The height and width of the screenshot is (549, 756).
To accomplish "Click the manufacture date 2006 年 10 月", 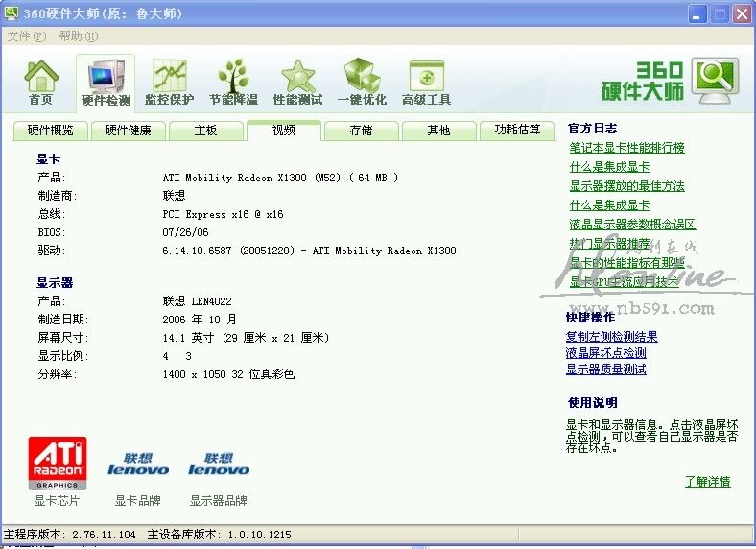I will coord(200,320).
